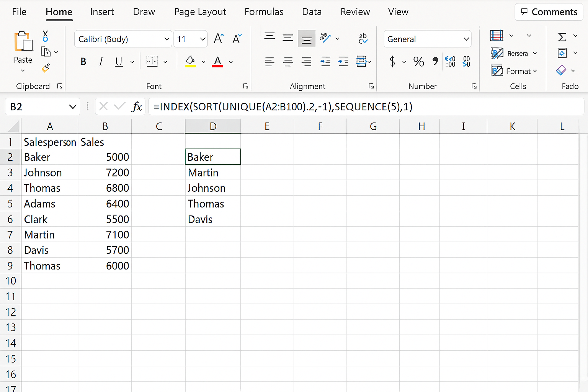Viewport: 588px width, 392px height.
Task: Click the Copy icon
Action: pyautogui.click(x=46, y=52)
